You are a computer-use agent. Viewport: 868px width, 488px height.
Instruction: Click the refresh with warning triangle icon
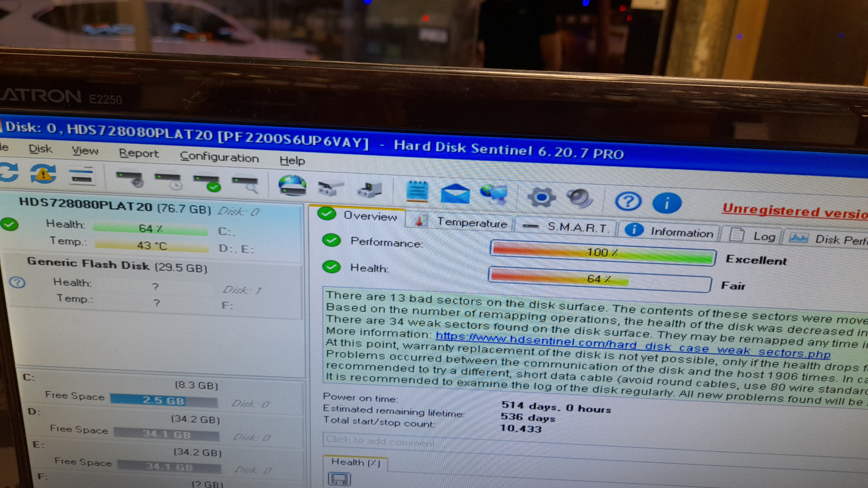(x=43, y=174)
